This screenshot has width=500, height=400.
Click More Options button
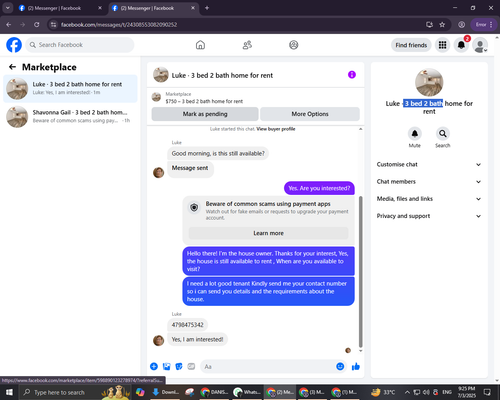click(x=310, y=114)
